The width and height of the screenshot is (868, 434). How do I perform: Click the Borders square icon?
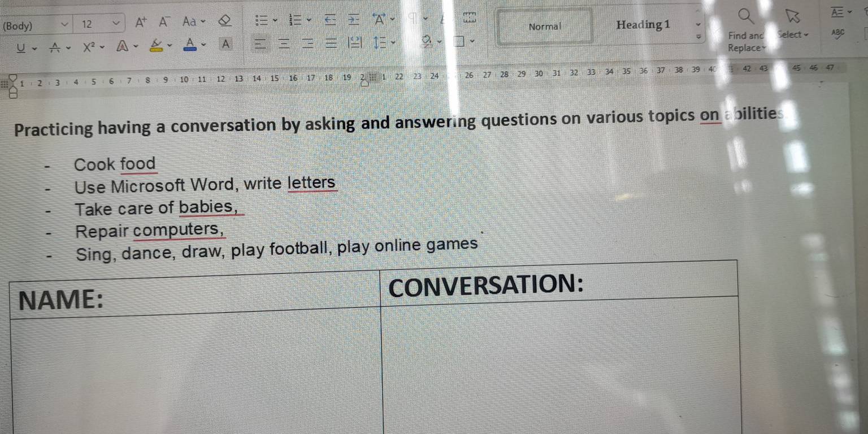pyautogui.click(x=460, y=41)
